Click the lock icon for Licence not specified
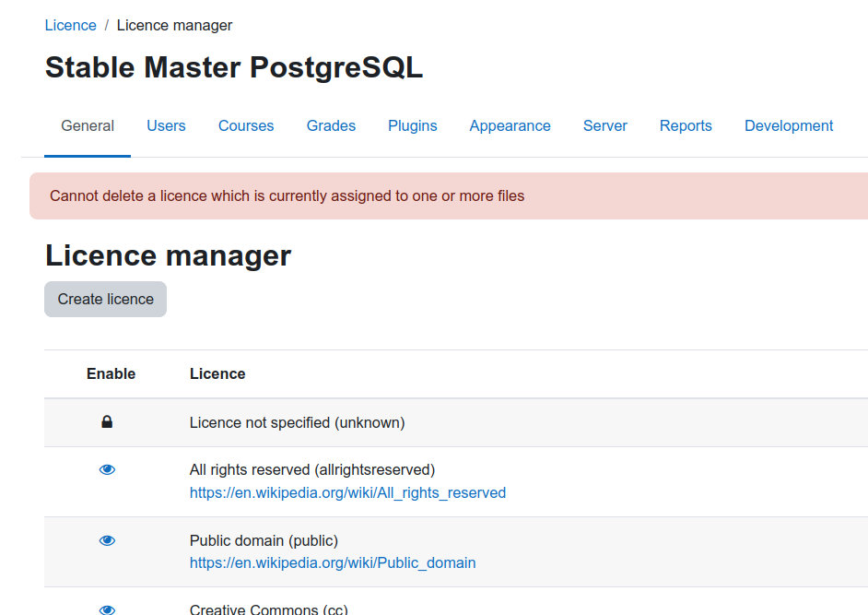 pyautogui.click(x=107, y=422)
